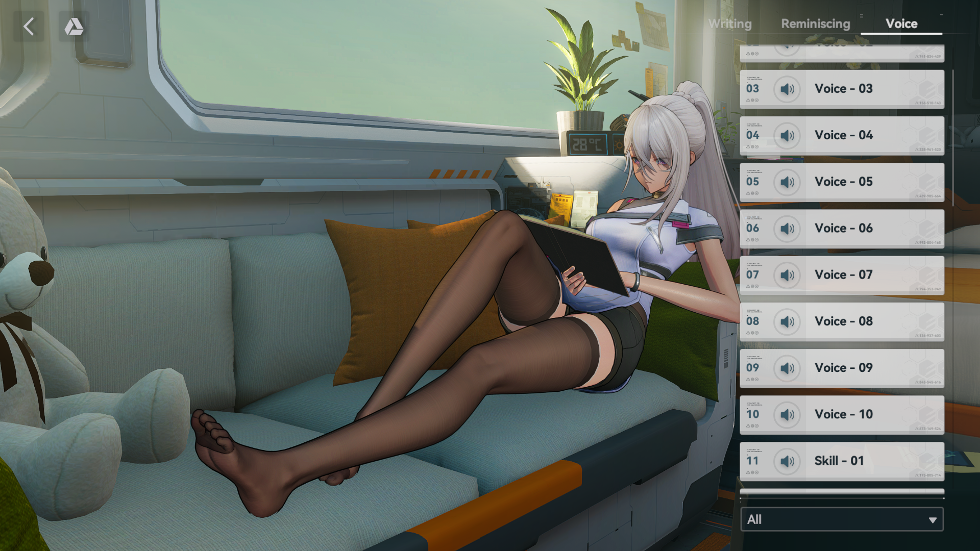Expand the filter with the dropdown arrow
Viewport: 980px width, 551px height.
(933, 520)
